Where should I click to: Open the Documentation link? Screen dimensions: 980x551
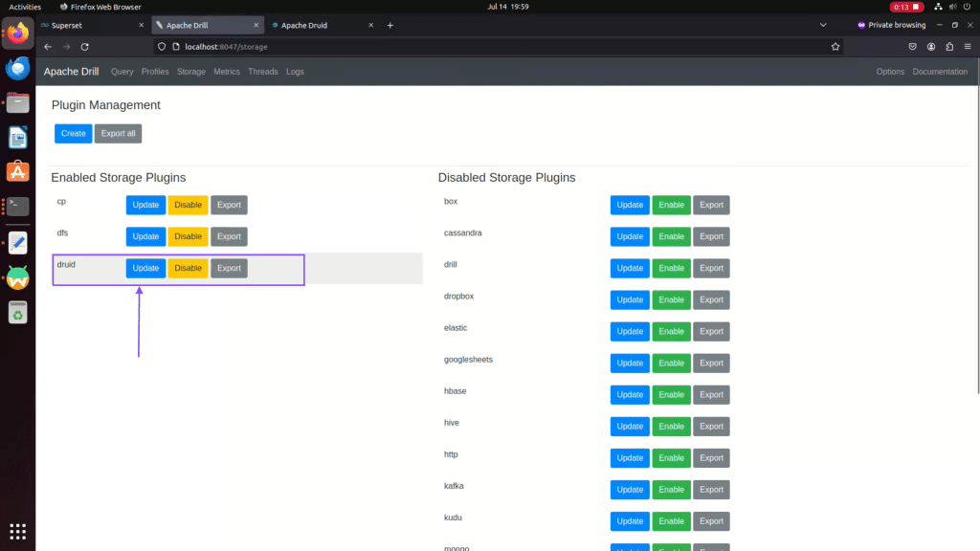coord(939,72)
